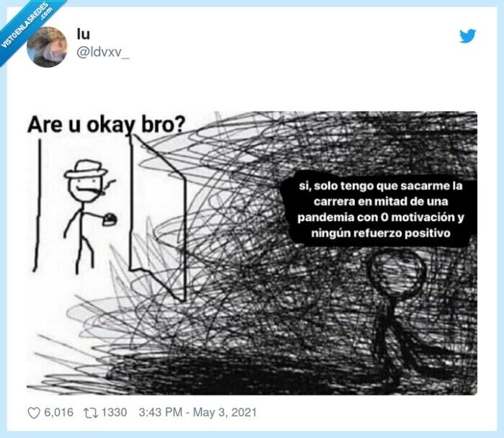This screenshot has height=438, width=504.
Task: Click the display name lu
Action: point(84,34)
